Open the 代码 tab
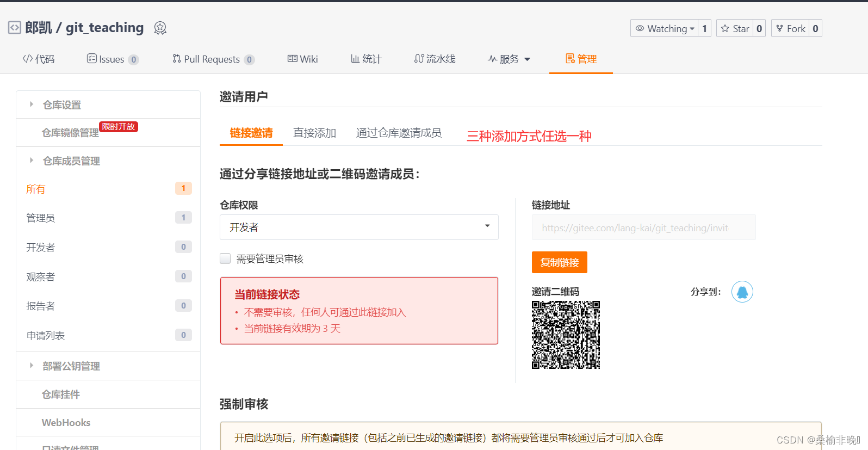The width and height of the screenshot is (868, 450). pos(39,59)
